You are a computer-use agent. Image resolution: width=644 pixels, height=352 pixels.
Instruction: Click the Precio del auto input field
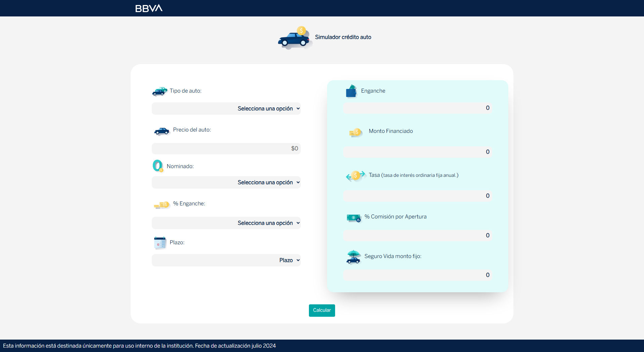(226, 149)
